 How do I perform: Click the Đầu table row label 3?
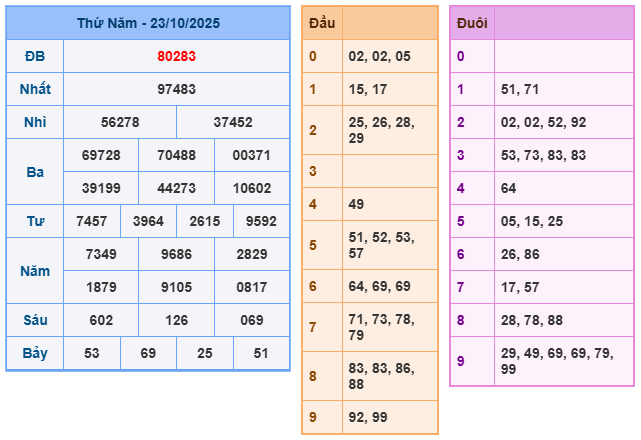pos(313,171)
